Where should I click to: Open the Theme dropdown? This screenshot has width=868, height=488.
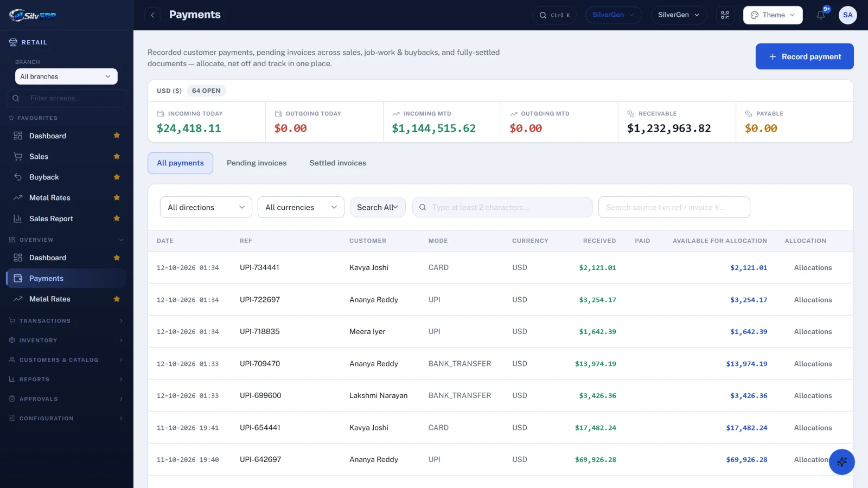773,15
